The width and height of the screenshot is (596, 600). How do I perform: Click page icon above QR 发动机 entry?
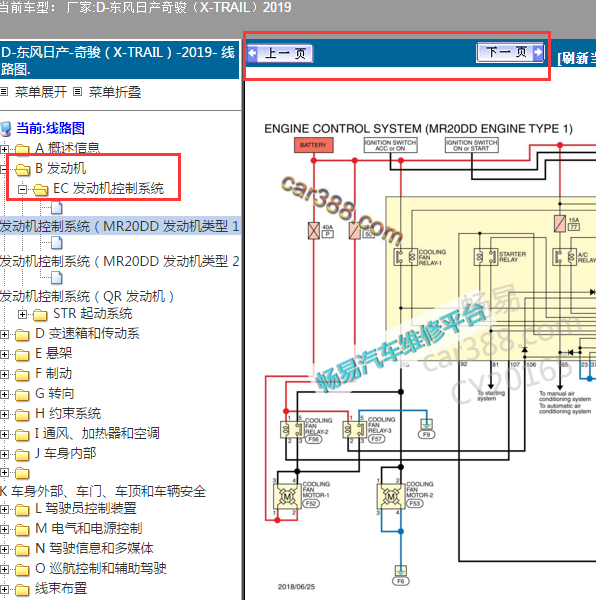point(57,278)
